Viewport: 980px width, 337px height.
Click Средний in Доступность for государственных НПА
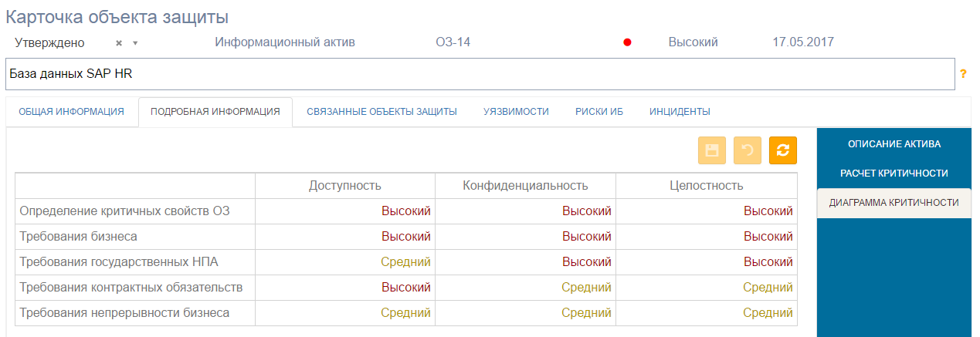(x=405, y=261)
